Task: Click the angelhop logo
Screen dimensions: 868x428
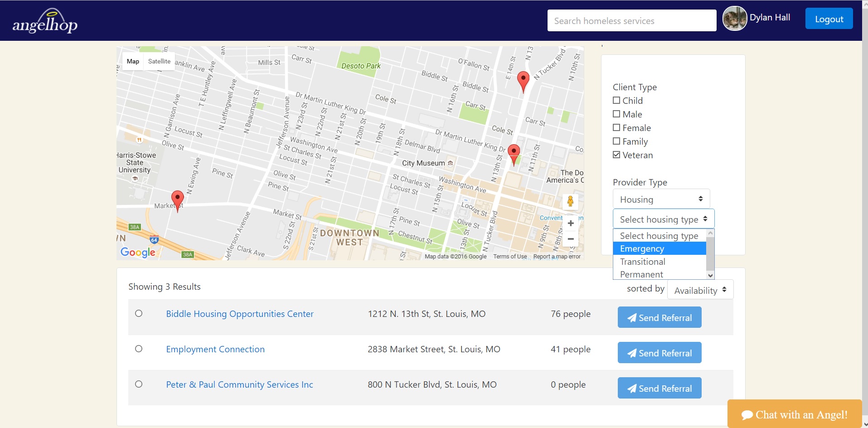Action: pyautogui.click(x=45, y=21)
